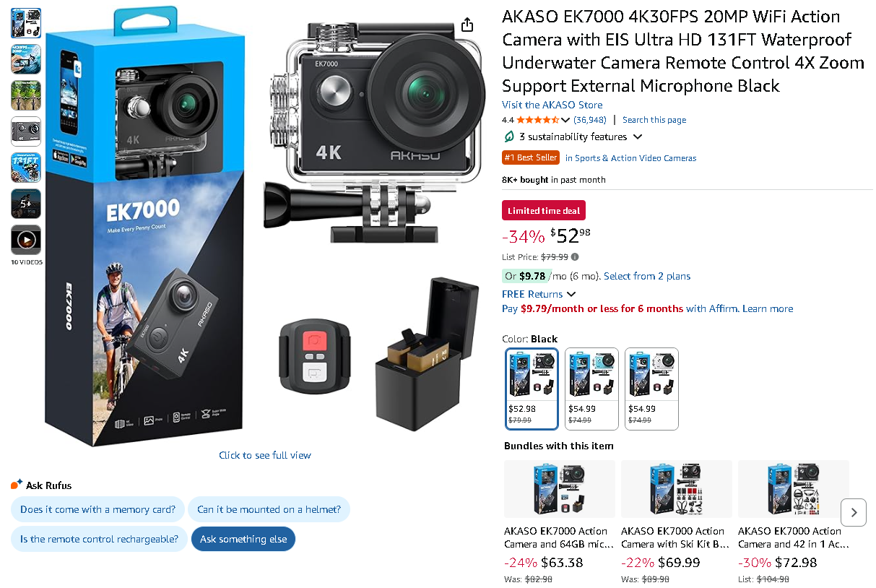Open the rating breakdown dropdown arrow

tap(565, 120)
